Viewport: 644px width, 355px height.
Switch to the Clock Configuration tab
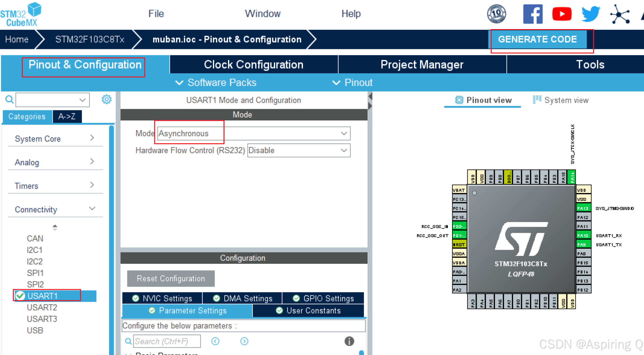[x=254, y=64]
